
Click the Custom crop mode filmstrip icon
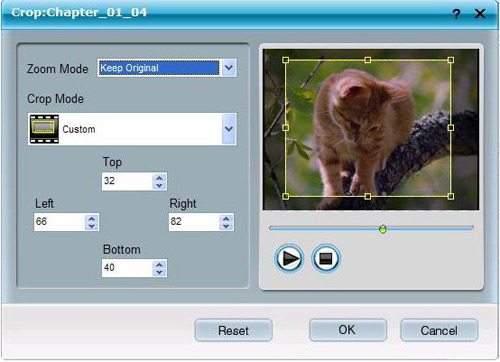[44, 129]
